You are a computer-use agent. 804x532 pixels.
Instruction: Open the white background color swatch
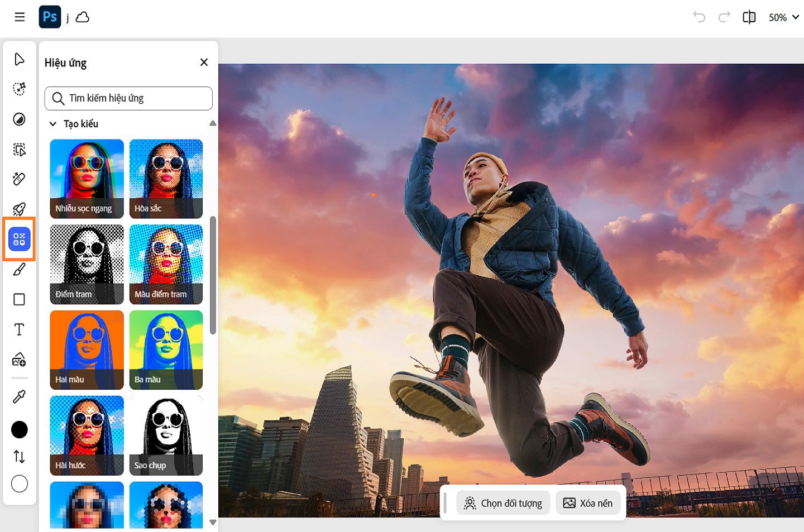pyautogui.click(x=20, y=484)
